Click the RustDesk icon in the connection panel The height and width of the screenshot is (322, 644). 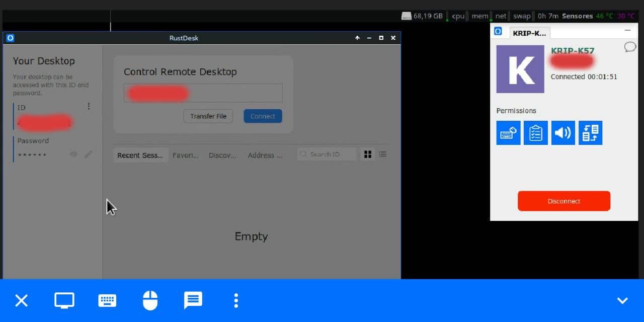coord(498,31)
